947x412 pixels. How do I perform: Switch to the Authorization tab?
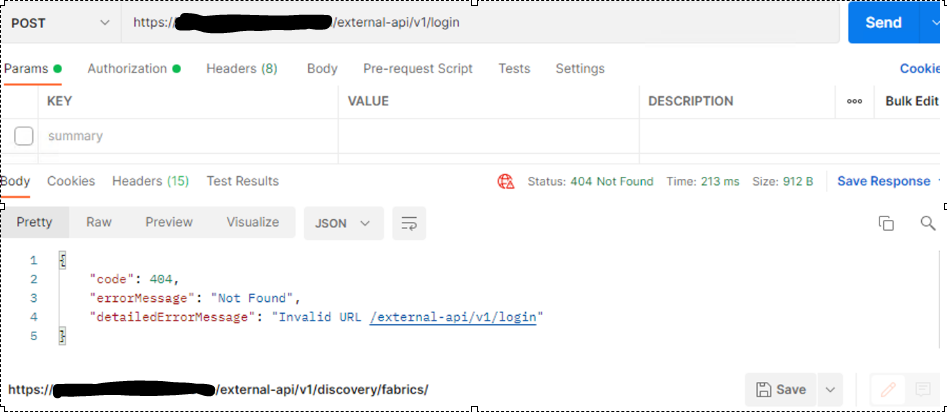[x=127, y=69]
